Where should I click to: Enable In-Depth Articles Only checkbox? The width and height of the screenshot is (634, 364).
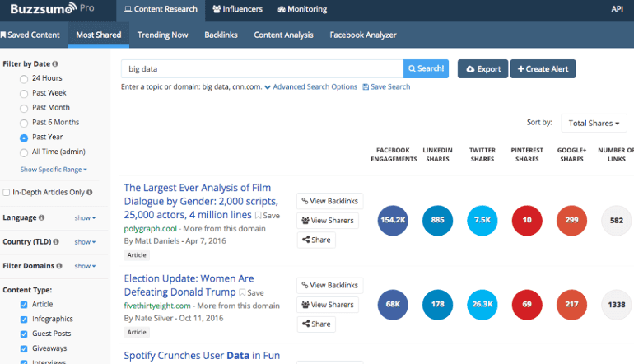tap(6, 192)
